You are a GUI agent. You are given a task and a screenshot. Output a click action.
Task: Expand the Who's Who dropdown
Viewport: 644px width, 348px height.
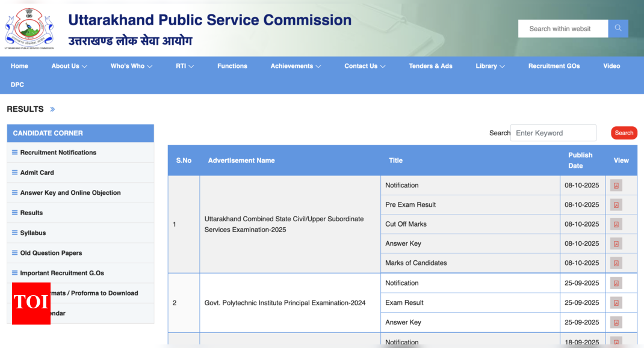(131, 66)
